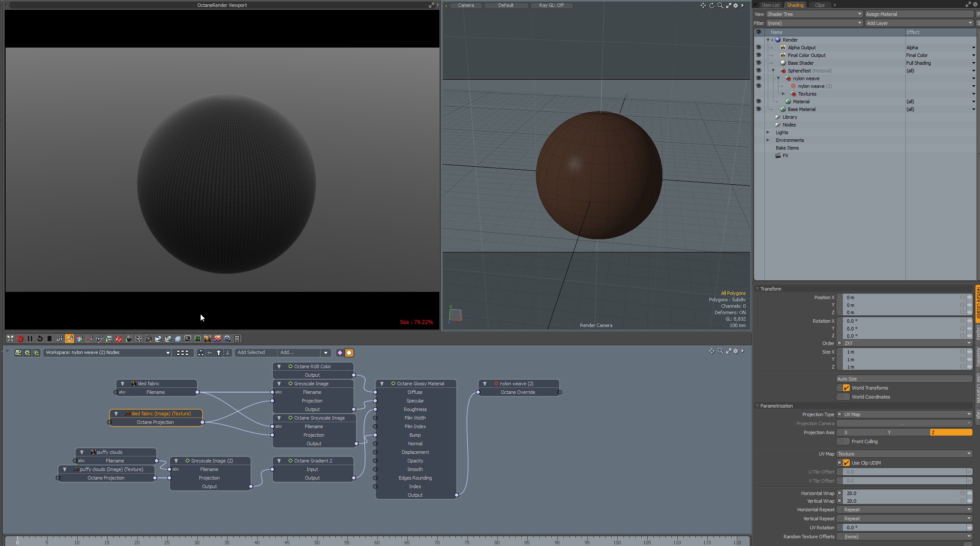
Task: Pause the Octane render
Action: point(30,339)
